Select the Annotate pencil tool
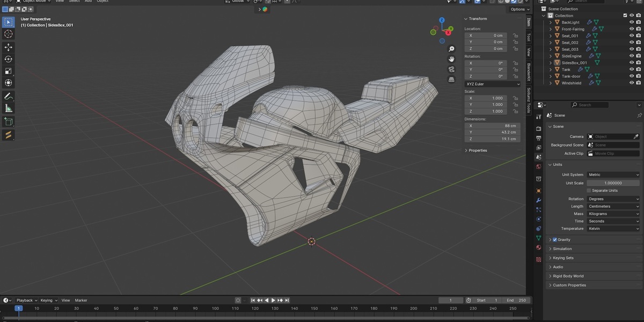The image size is (644, 322). 9,97
